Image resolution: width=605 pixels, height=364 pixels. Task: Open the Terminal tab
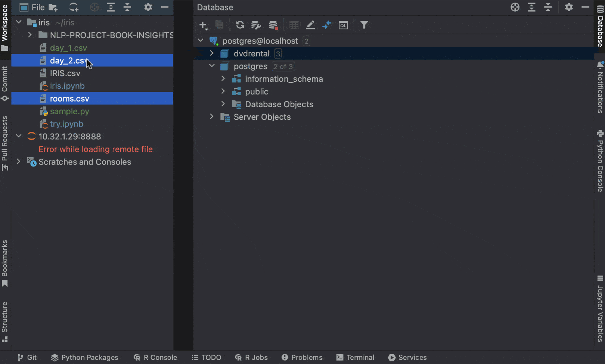[x=355, y=357]
